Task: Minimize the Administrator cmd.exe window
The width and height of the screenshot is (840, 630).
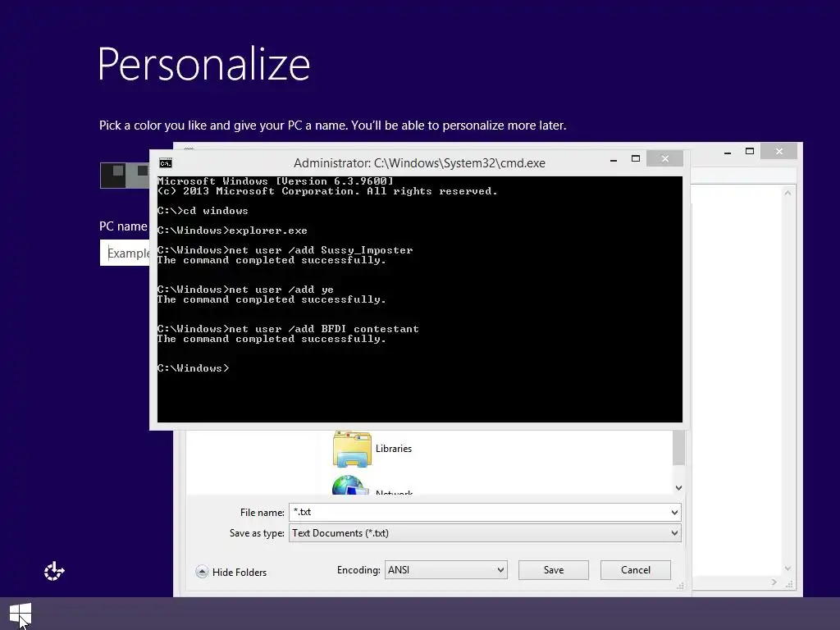Action: click(614, 159)
